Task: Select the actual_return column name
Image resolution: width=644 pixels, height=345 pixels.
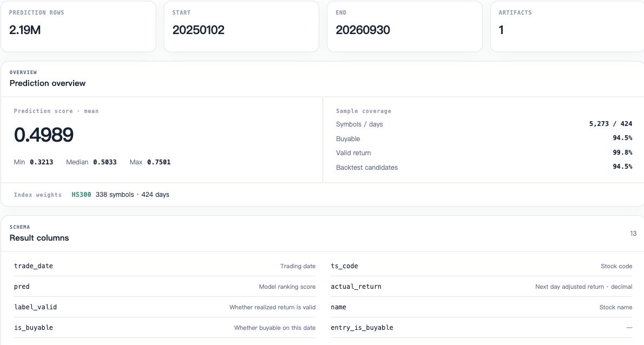Action: (356, 287)
